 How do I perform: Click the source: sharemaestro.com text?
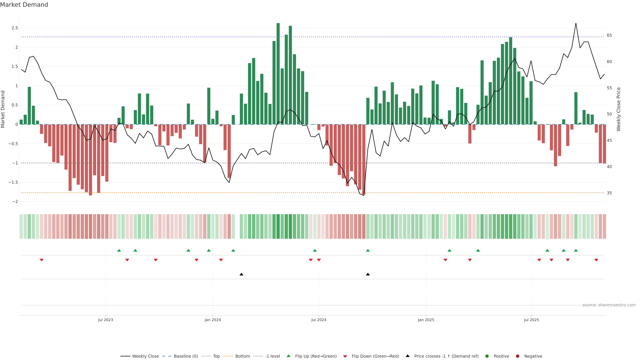[x=609, y=305]
